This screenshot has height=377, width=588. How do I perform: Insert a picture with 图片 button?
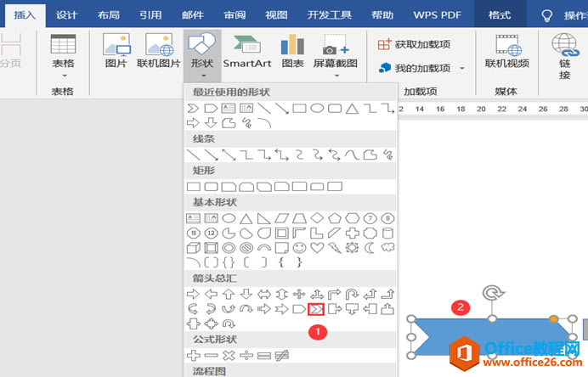point(116,51)
